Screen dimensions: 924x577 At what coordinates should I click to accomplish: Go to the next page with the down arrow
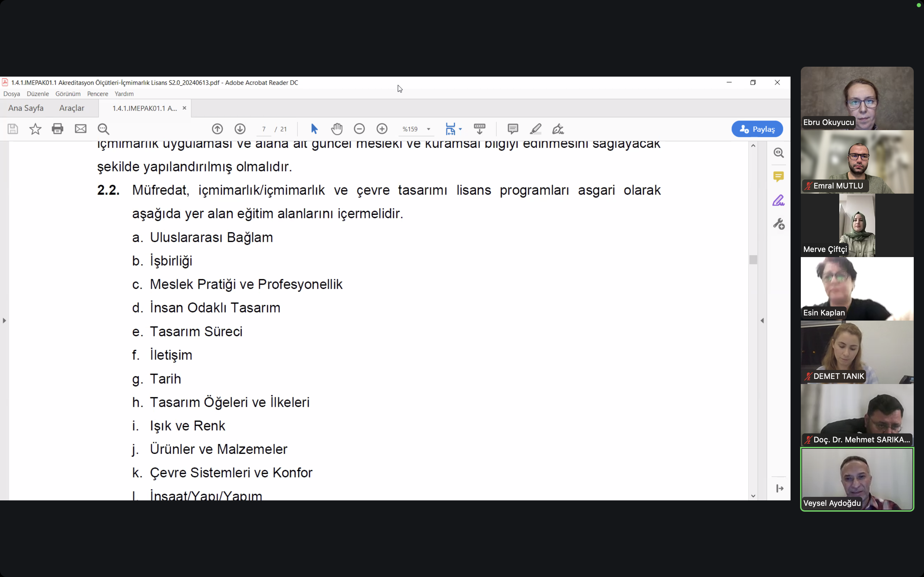click(x=240, y=129)
